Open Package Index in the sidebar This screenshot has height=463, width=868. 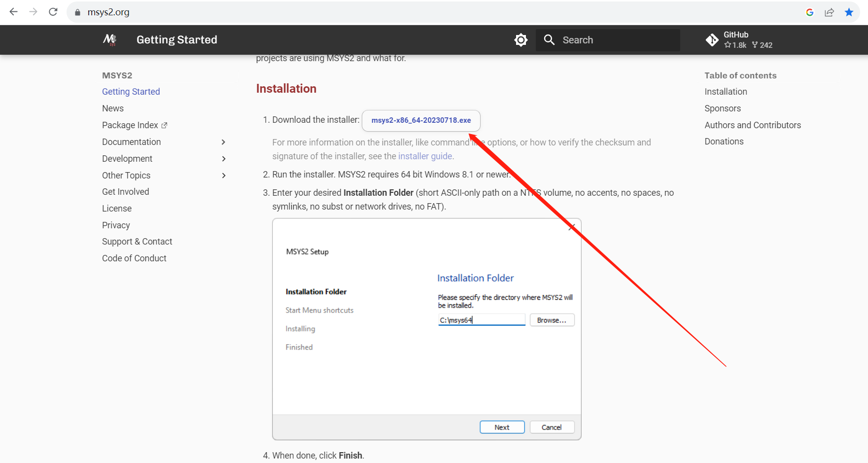(x=130, y=125)
